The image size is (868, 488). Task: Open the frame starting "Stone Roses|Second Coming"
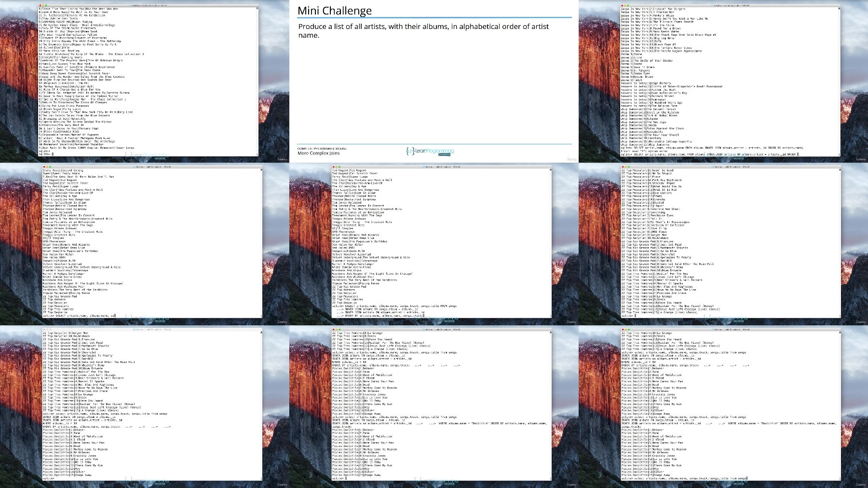coord(145,244)
